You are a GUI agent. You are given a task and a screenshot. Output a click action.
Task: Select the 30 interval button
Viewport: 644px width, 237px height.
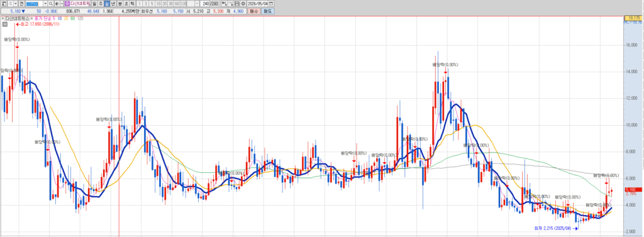click(x=171, y=4)
